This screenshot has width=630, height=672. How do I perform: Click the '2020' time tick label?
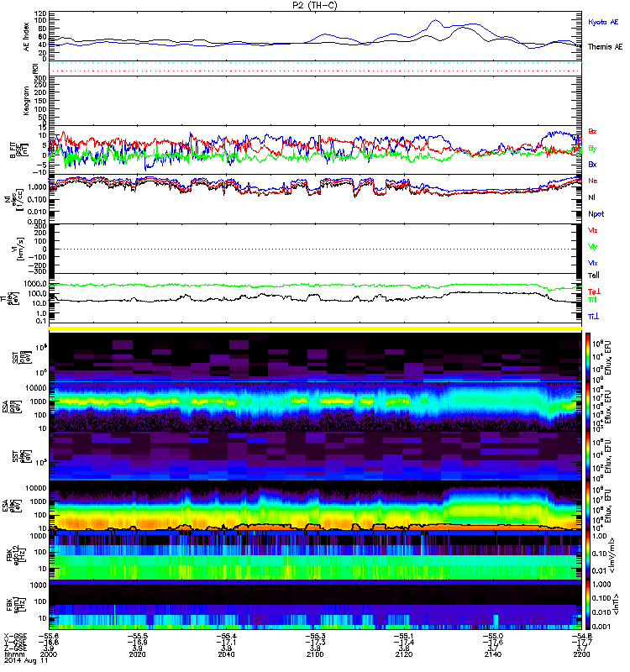point(137,654)
